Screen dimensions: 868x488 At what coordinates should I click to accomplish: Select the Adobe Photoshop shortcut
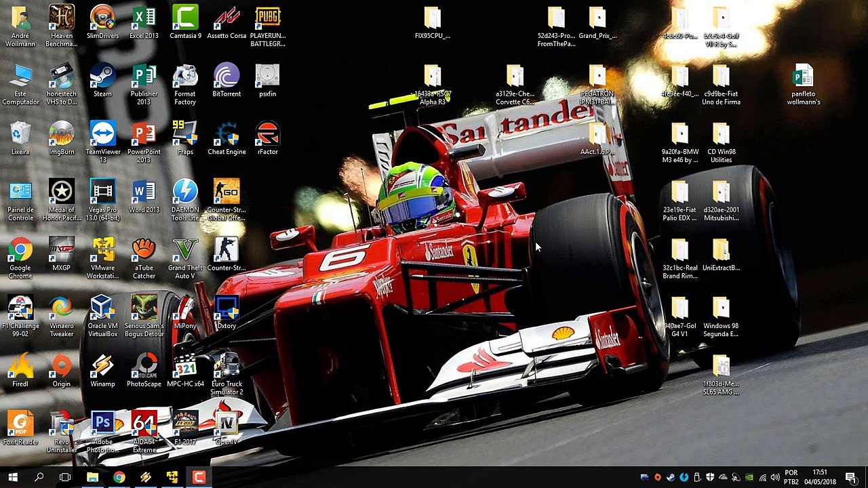pos(102,432)
